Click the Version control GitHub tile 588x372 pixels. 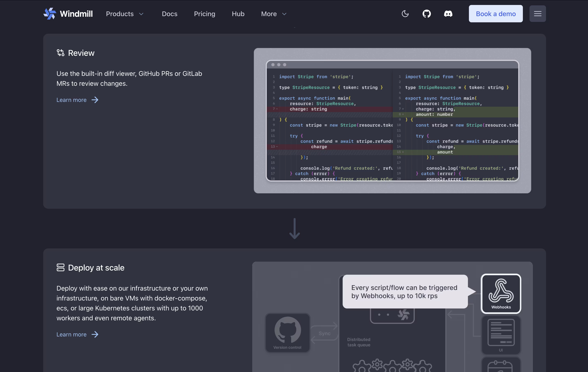point(287,333)
